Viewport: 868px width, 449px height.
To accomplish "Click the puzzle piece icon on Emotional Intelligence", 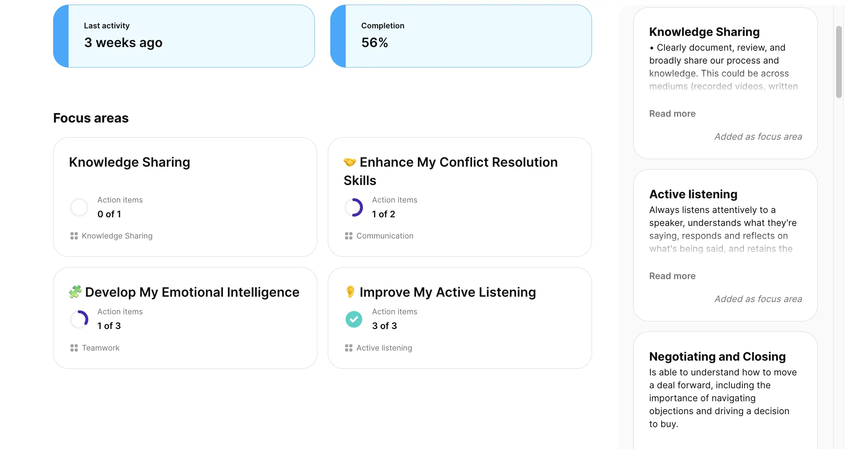I will pyautogui.click(x=75, y=292).
